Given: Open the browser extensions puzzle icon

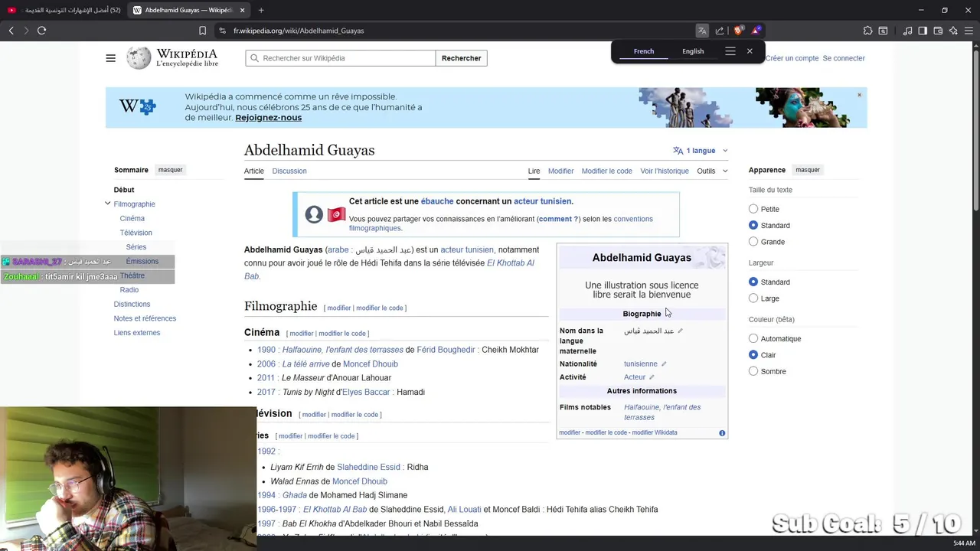Looking at the screenshot, I should click(867, 31).
